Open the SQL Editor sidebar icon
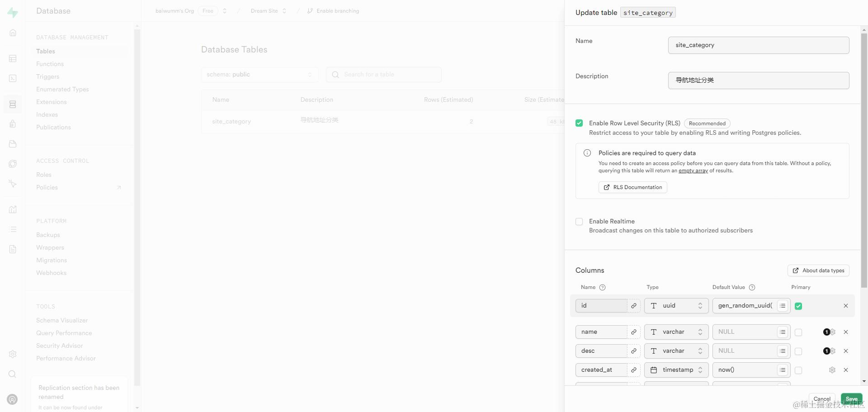This screenshot has width=868, height=412. pos(13,78)
